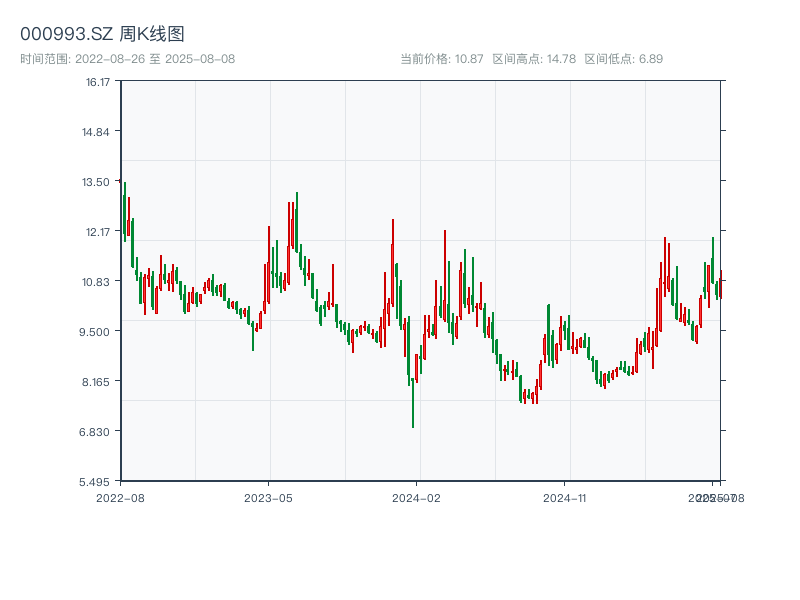Image resolution: width=800 pixels, height=600 pixels.
Task: Choose the 2024-11 date axis label
Action: point(565,497)
